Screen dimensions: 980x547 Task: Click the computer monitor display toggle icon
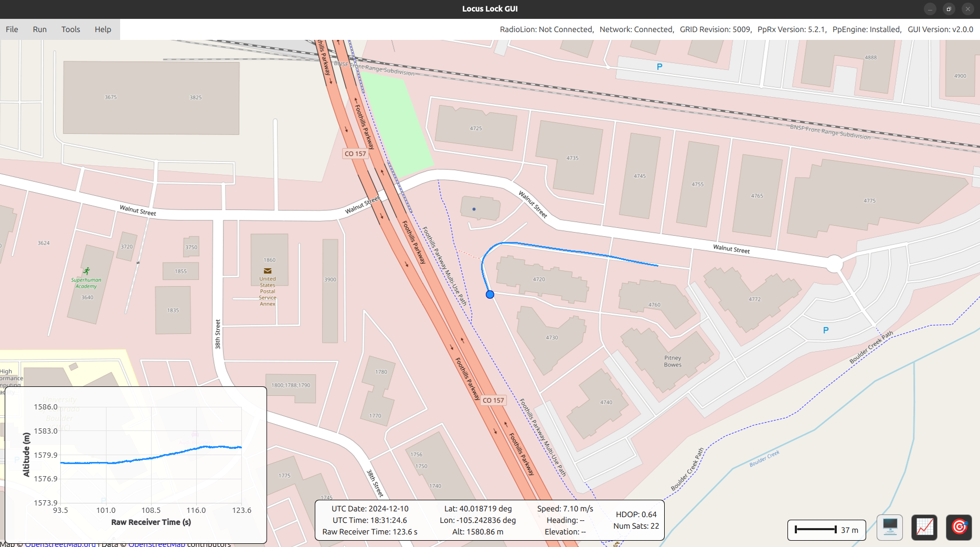[x=890, y=527]
